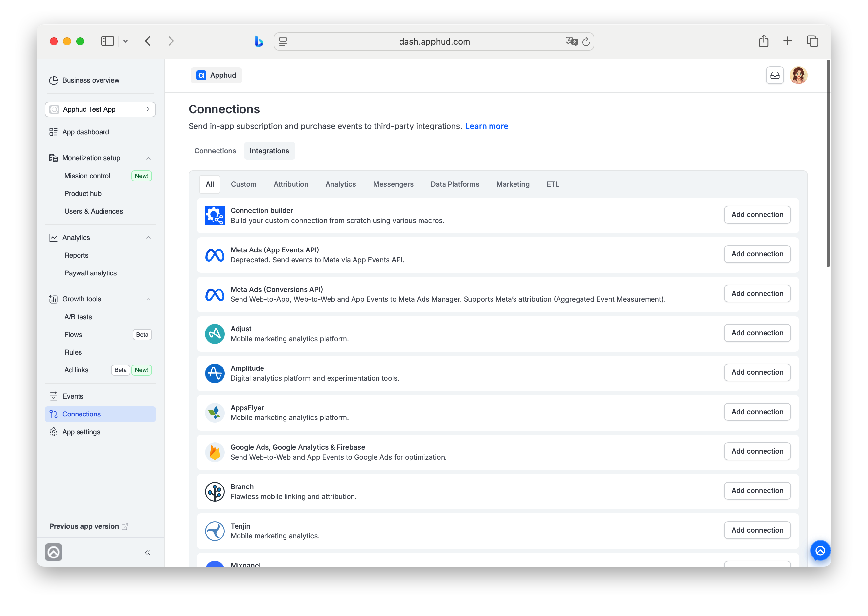Click Safari share icon

pos(764,41)
